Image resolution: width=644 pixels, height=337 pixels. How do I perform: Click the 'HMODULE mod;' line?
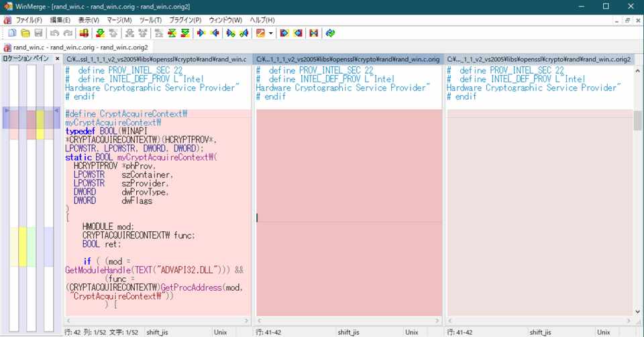[x=108, y=226]
